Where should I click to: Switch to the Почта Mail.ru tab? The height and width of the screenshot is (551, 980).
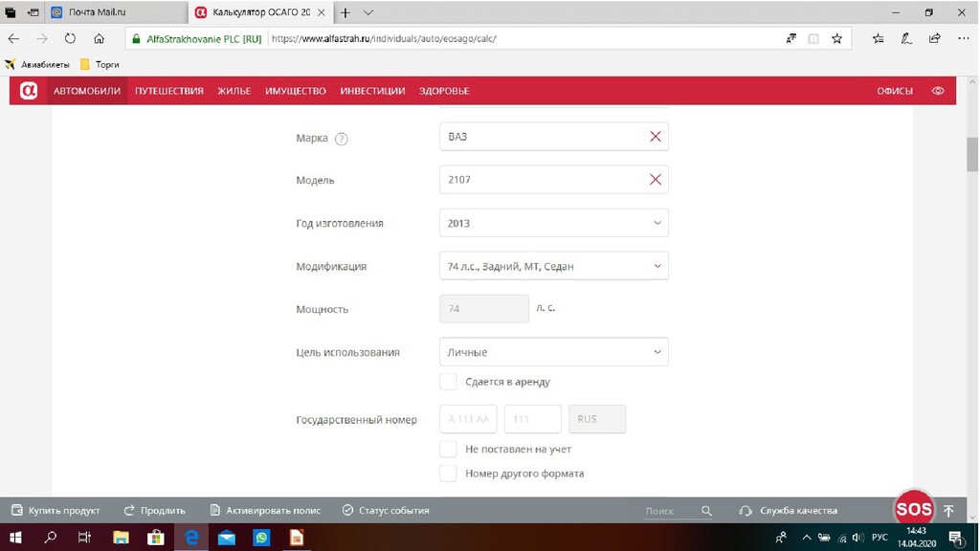116,12
